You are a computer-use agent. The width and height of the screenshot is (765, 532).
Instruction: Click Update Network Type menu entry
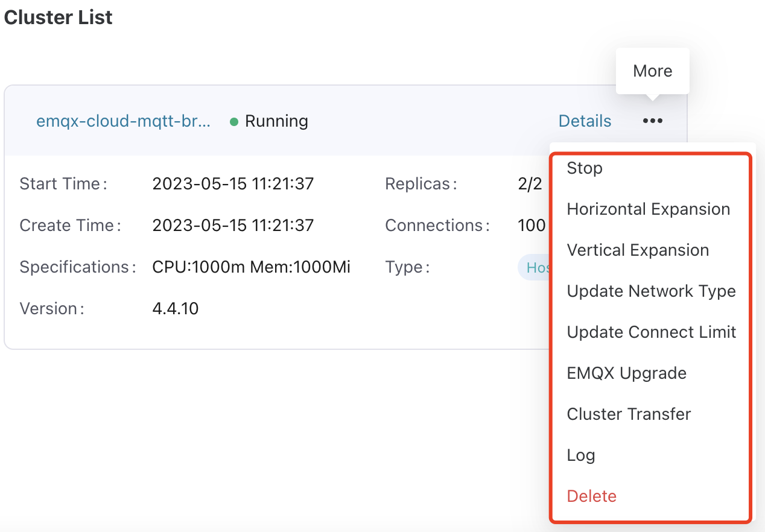pyautogui.click(x=651, y=291)
